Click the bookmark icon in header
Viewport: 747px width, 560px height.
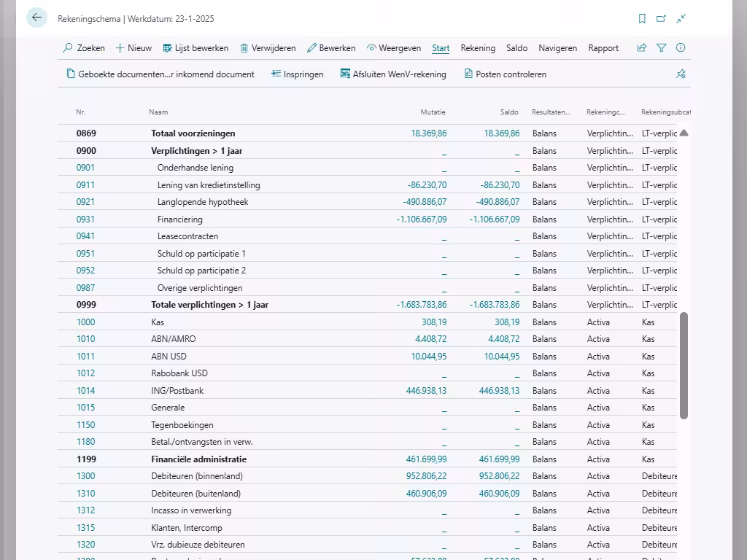point(642,19)
